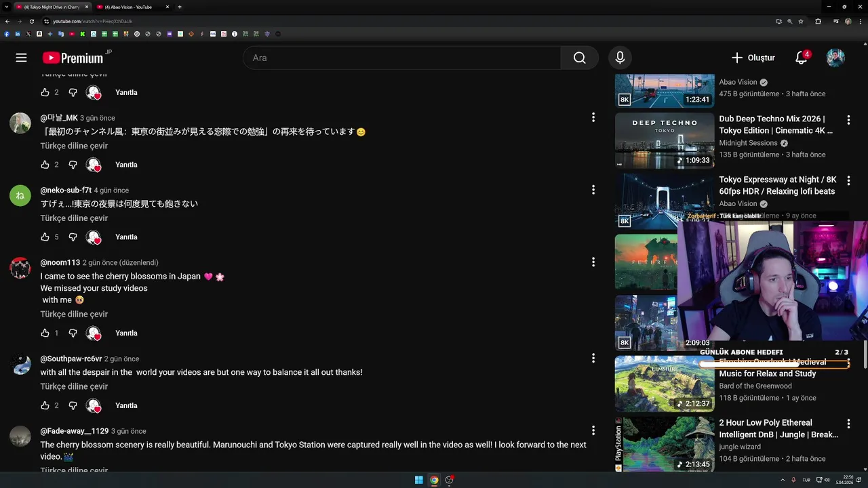Open options menu for @Fade-away__1129 comment
The image size is (868, 488).
(593, 430)
